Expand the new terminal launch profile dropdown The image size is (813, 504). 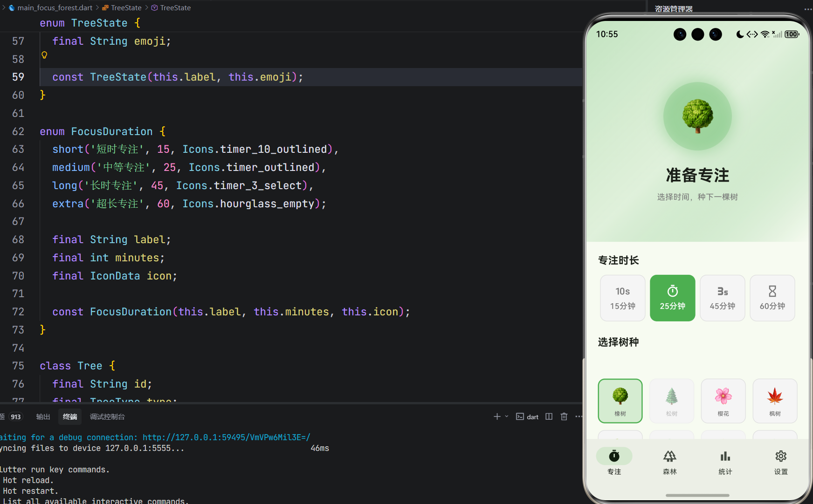coord(507,416)
